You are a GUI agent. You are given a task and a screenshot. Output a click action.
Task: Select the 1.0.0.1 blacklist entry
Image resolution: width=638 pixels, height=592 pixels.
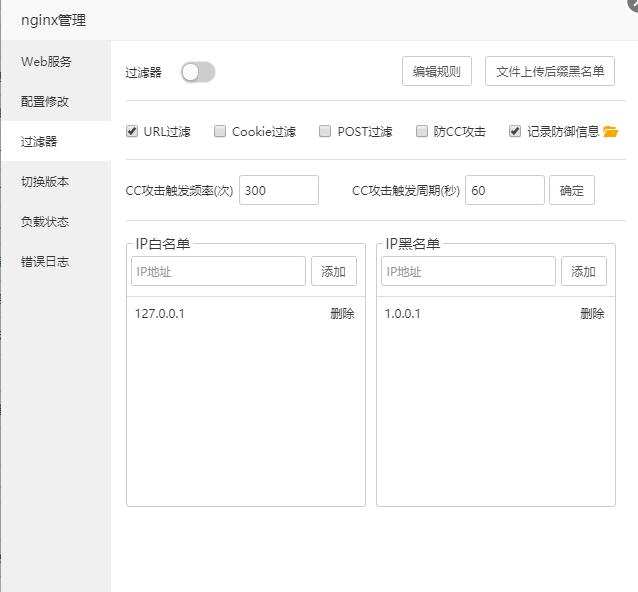click(402, 314)
